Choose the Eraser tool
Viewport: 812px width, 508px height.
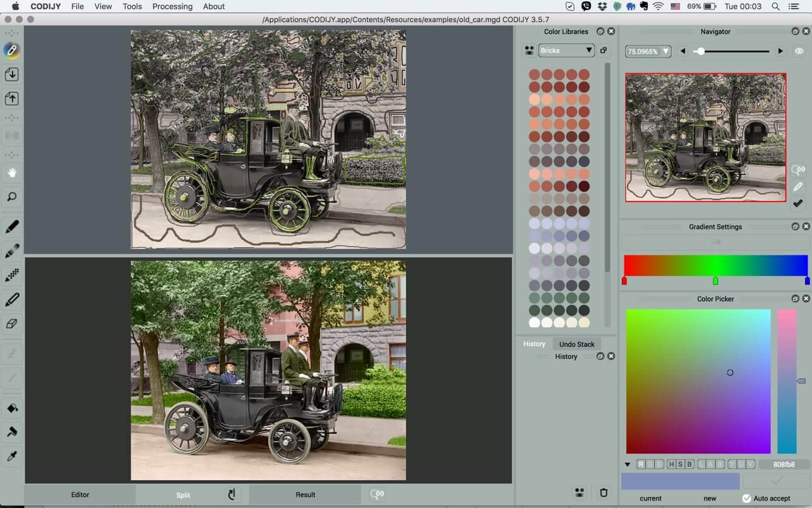(11, 324)
